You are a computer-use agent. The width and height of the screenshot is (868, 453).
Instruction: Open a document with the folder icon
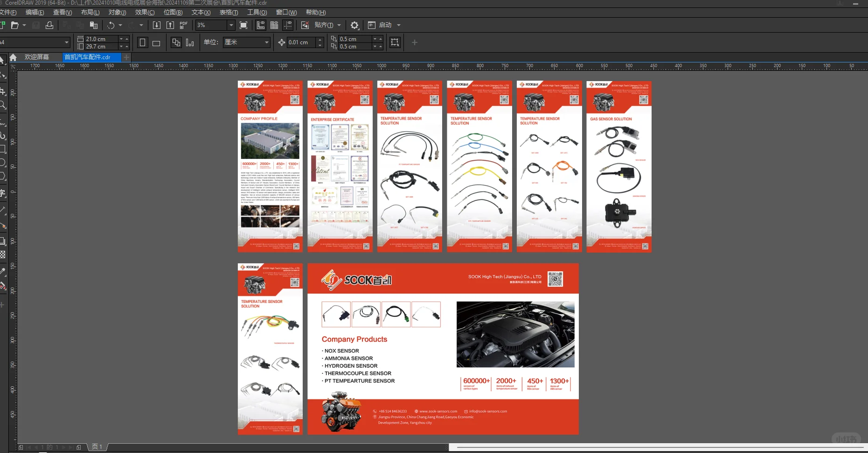point(15,25)
